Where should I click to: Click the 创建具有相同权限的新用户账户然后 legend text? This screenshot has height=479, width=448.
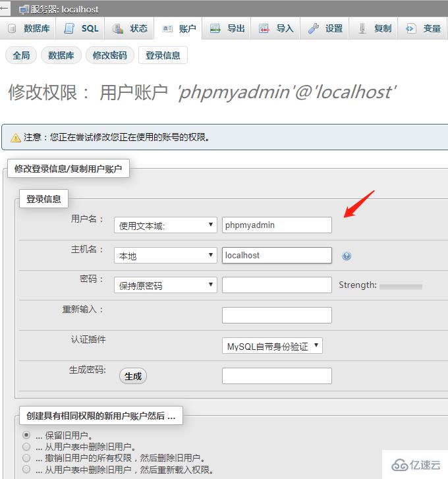coord(101,416)
